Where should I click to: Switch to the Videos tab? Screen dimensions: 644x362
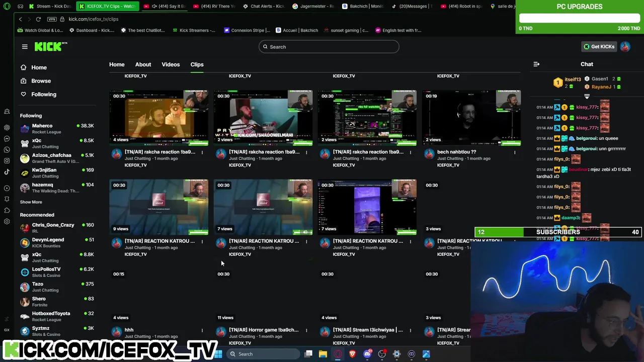pyautogui.click(x=171, y=64)
